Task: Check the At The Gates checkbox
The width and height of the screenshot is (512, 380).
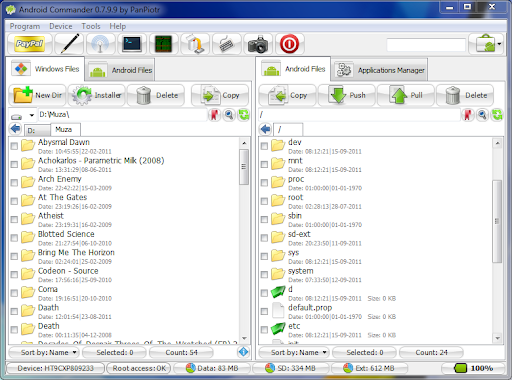Action: click(x=14, y=201)
